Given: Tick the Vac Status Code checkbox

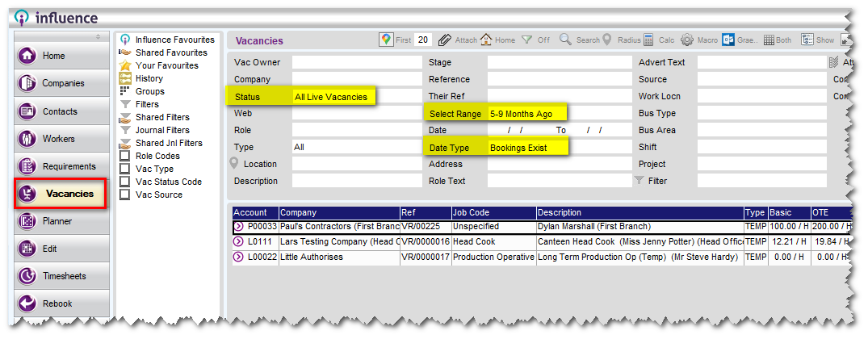Looking at the screenshot, I should (x=125, y=182).
